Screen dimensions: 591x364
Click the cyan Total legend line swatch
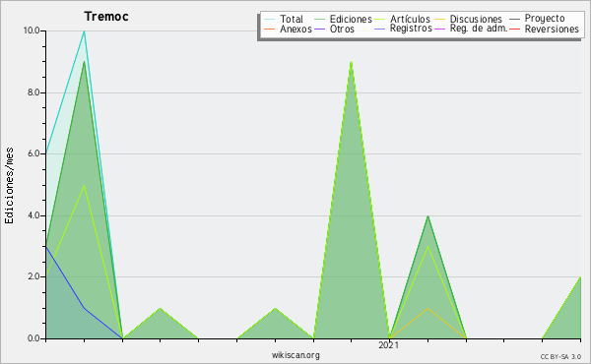269,20
